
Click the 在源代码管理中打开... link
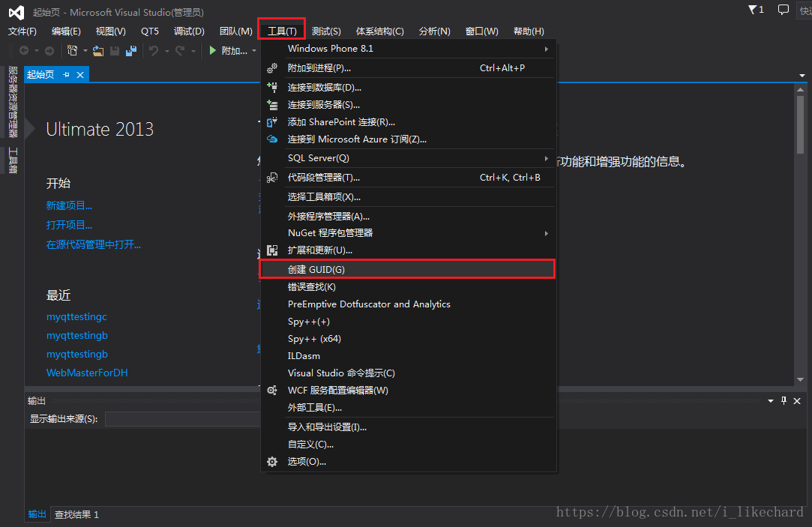coord(93,244)
